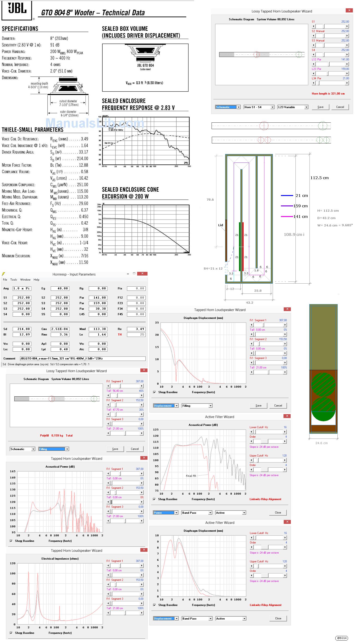Select the Cms field showing 2,51E-04
This screenshot has width=360, height=644.
coord(60,329)
